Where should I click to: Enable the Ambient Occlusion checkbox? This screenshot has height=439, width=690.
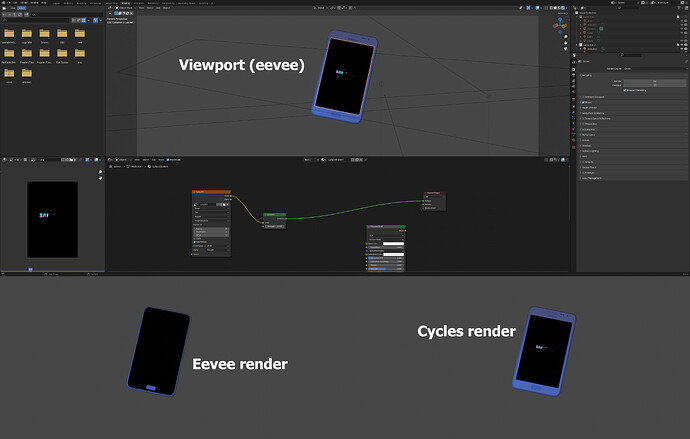(583, 97)
